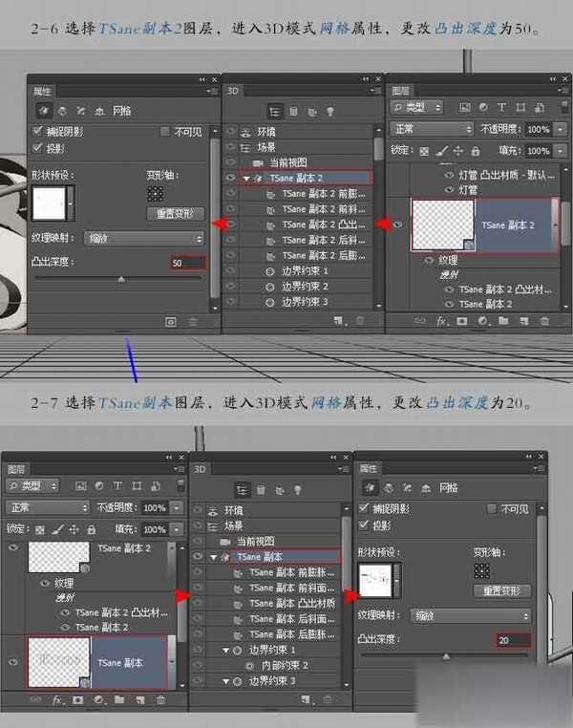This screenshot has height=728, width=573.
Task: Click lock position icon in lower Layers panel
Action: pyautogui.click(x=74, y=529)
